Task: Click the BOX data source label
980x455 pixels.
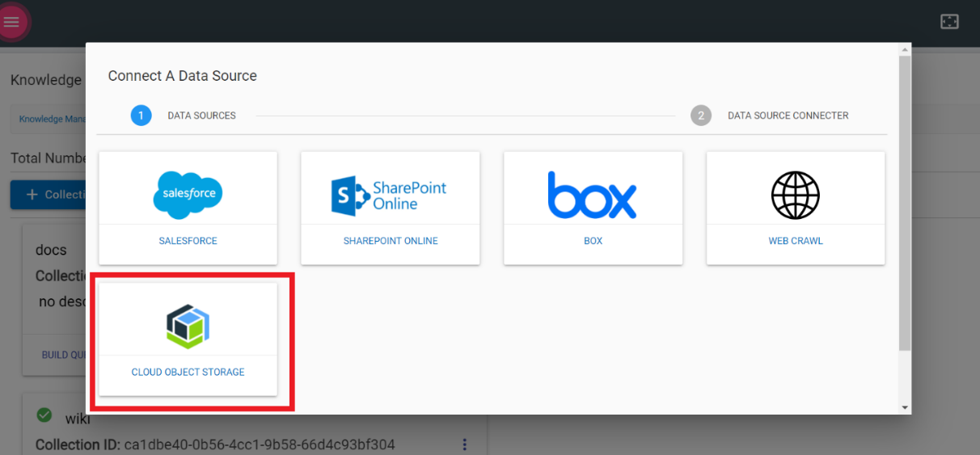Action: coord(593,241)
